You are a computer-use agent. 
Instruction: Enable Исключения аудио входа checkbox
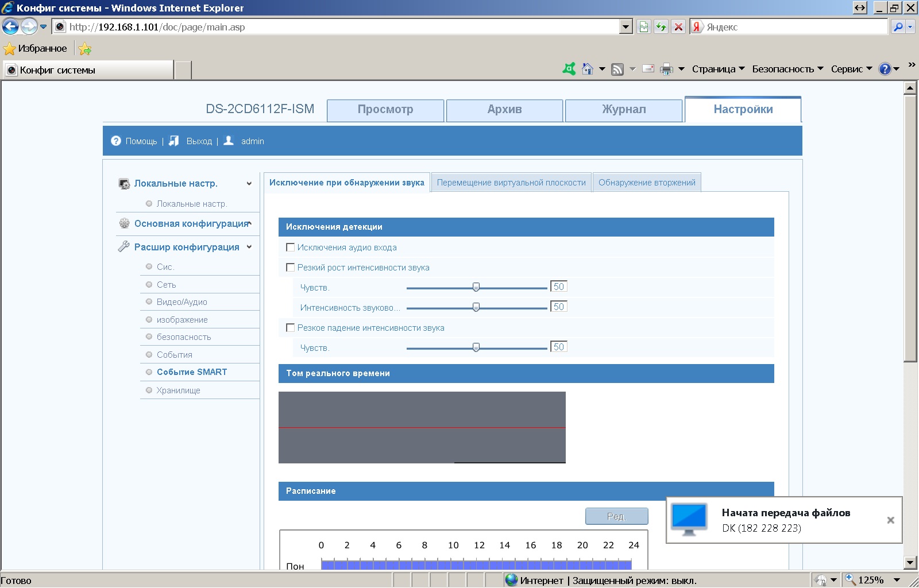tap(291, 247)
